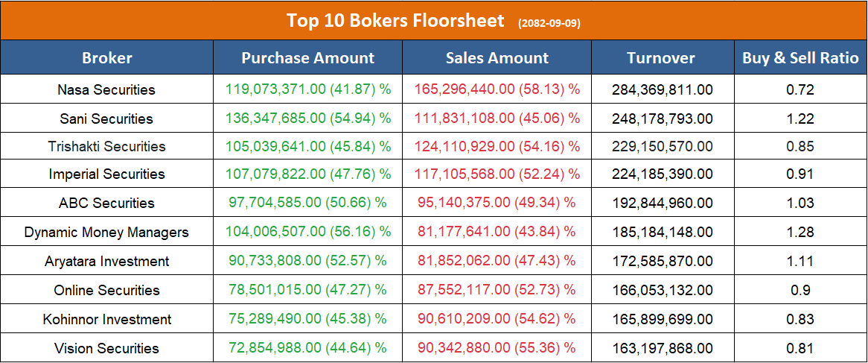The image size is (868, 363).
Task: Select the Sales Amount column header
Action: [x=497, y=57]
